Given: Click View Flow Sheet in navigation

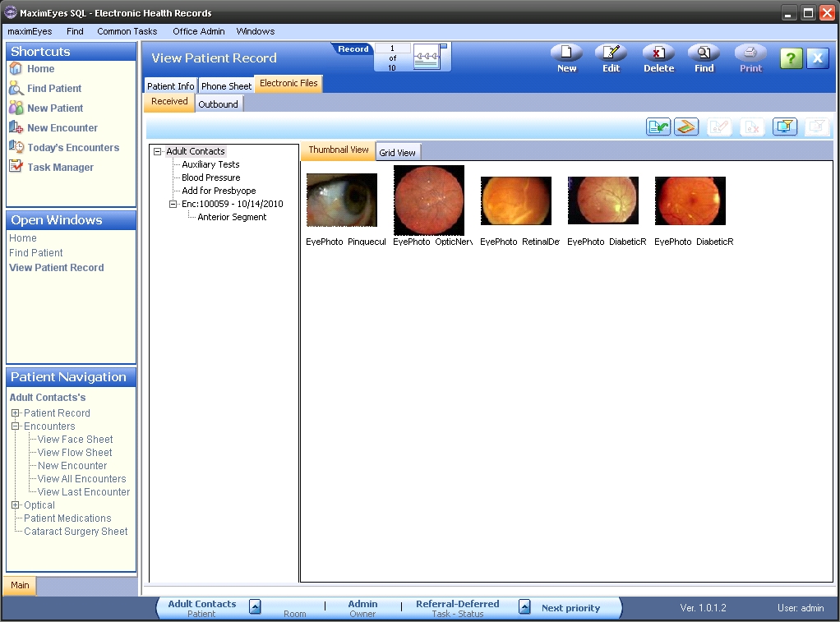Looking at the screenshot, I should (75, 453).
